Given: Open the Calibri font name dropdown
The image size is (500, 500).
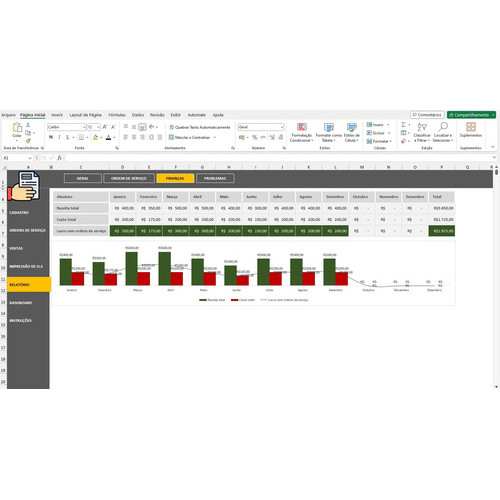Looking at the screenshot, I should (84, 127).
